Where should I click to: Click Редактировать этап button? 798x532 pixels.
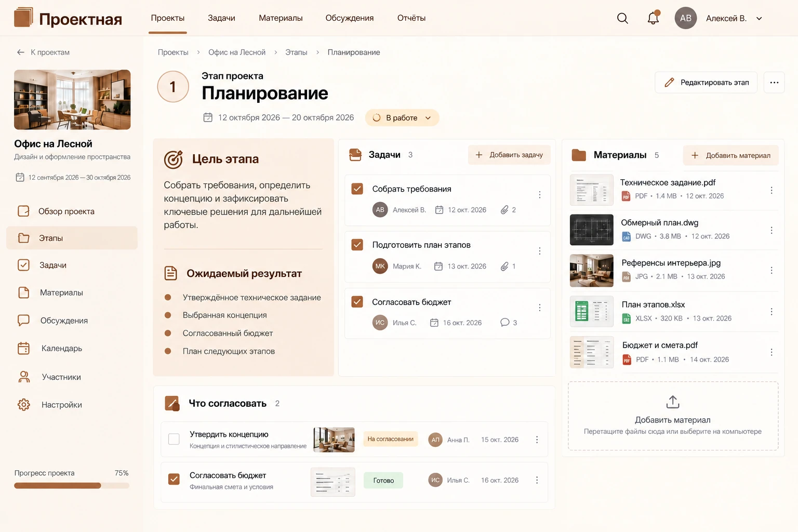706,83
